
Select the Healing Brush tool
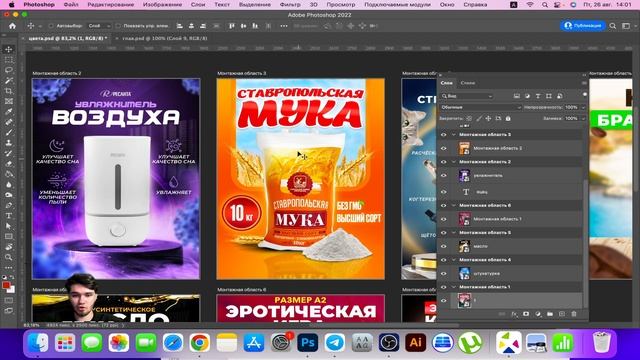click(x=9, y=122)
